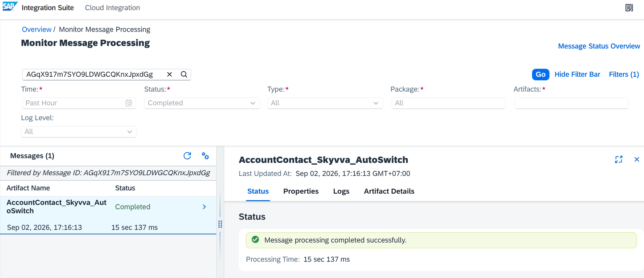Open Filters (1) dialog

point(624,74)
